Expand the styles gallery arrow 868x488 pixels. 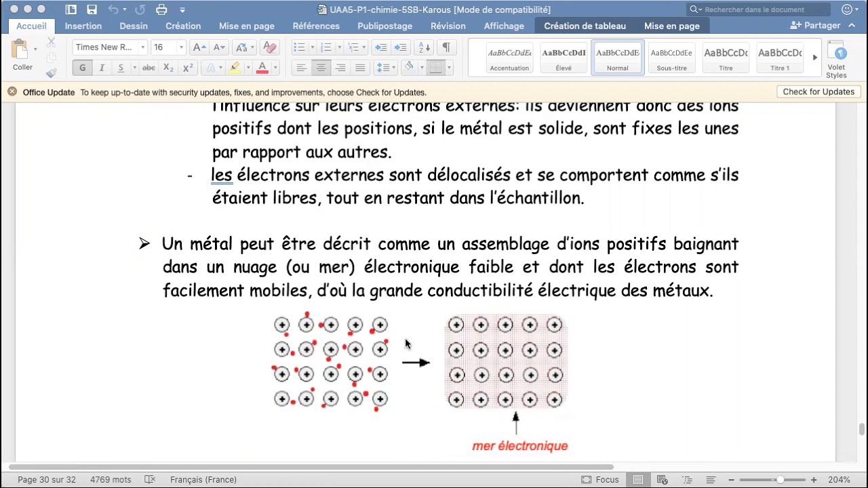(x=815, y=58)
